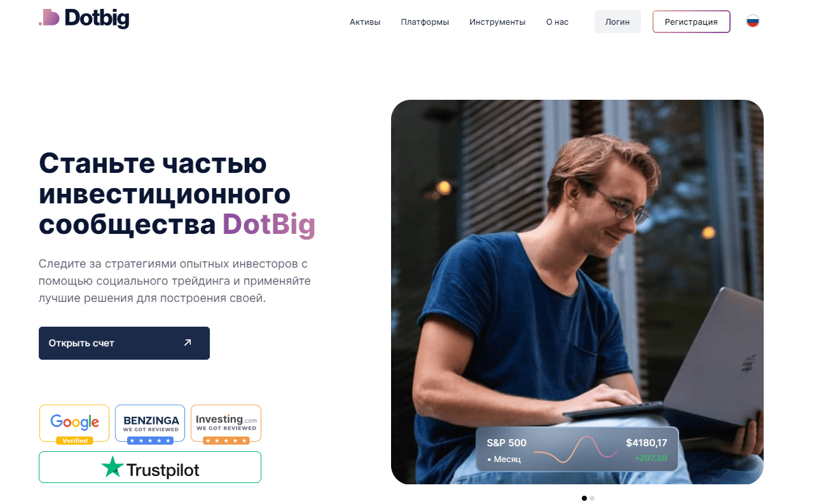The image size is (819, 504).
Task: Open the Benzinga review badge
Action: coord(150,424)
